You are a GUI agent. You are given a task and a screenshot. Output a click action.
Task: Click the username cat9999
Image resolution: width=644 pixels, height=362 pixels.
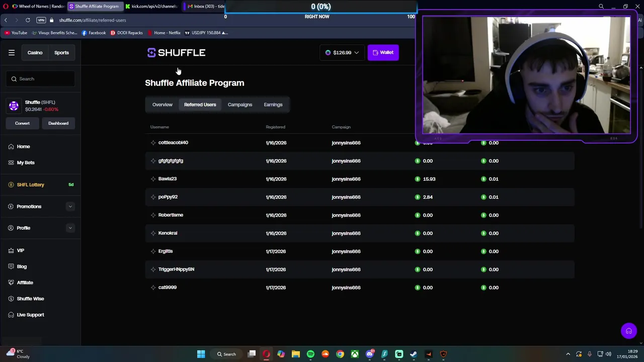[168, 288]
